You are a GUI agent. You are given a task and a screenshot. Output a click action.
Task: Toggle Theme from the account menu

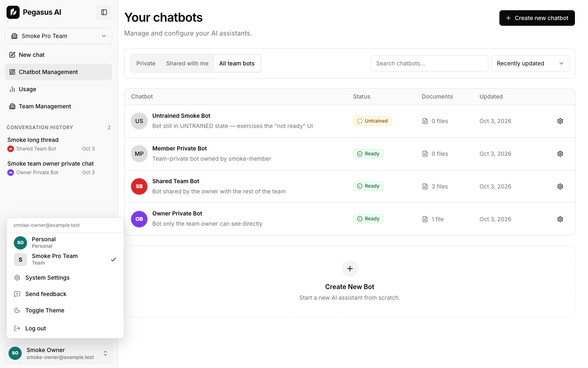pyautogui.click(x=65, y=310)
